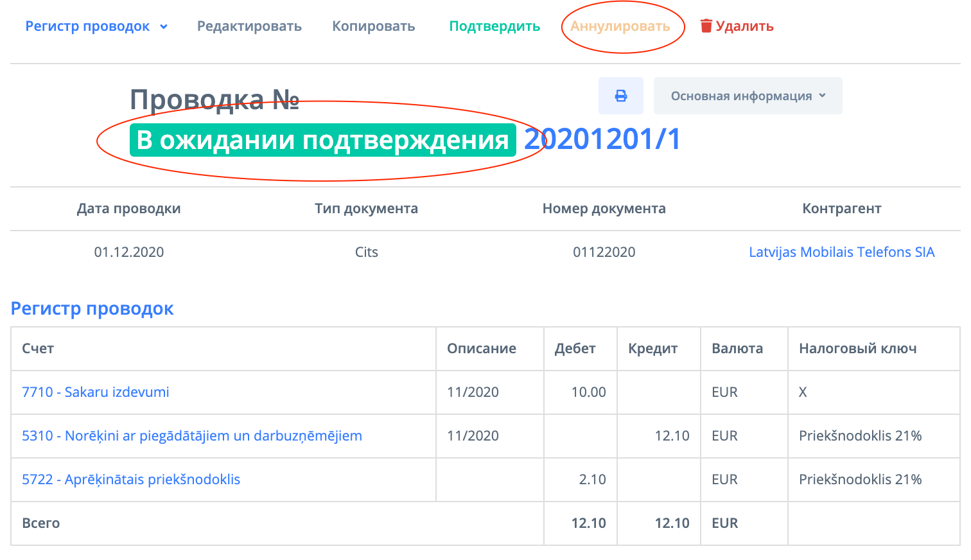Click the tax key X in the 7710 row
This screenshot has height=560, width=971.
pyautogui.click(x=803, y=392)
